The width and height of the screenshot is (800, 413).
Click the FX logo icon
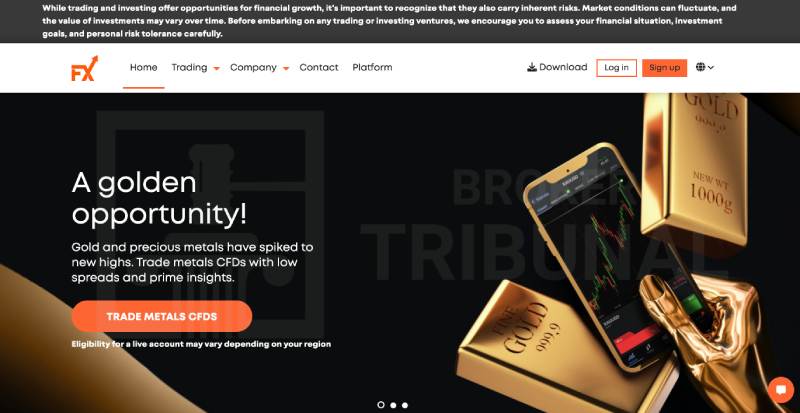coord(84,69)
